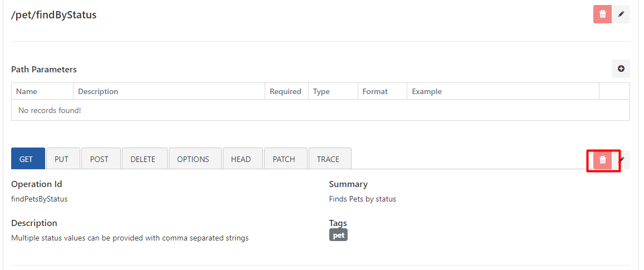Click the Required column header

click(285, 91)
